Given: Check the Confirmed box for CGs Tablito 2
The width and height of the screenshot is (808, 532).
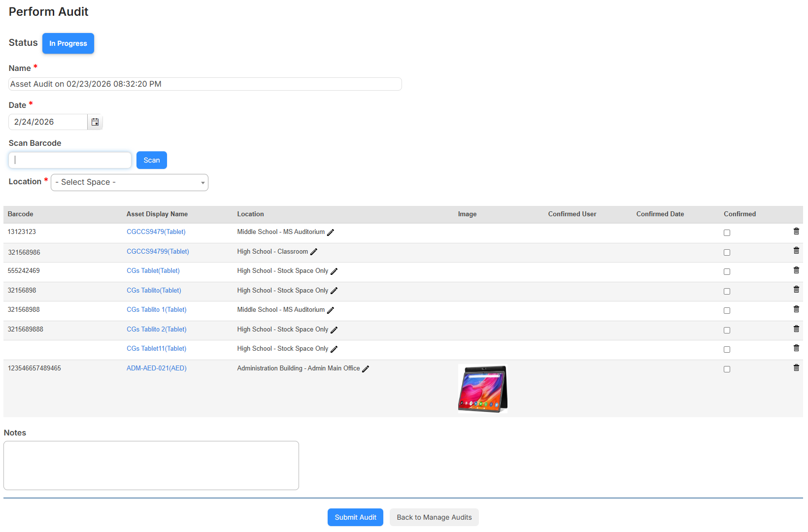Looking at the screenshot, I should [x=727, y=330].
